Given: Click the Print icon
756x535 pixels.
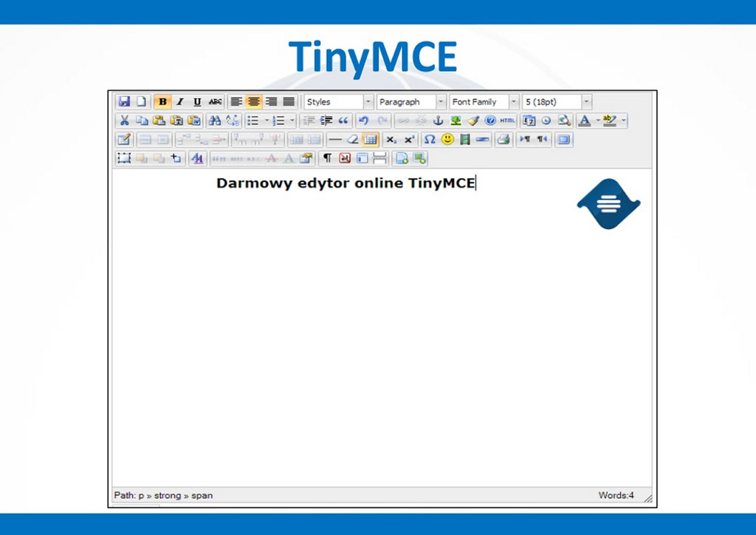Looking at the screenshot, I should (504, 140).
